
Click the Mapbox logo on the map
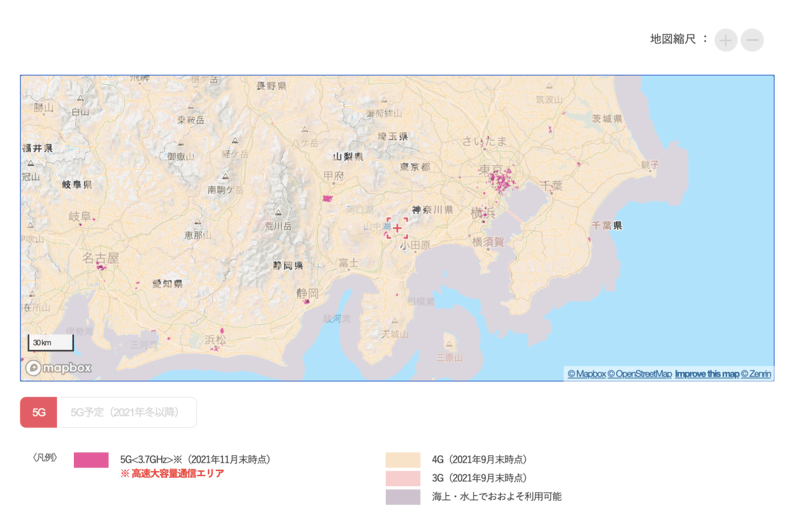click(59, 368)
